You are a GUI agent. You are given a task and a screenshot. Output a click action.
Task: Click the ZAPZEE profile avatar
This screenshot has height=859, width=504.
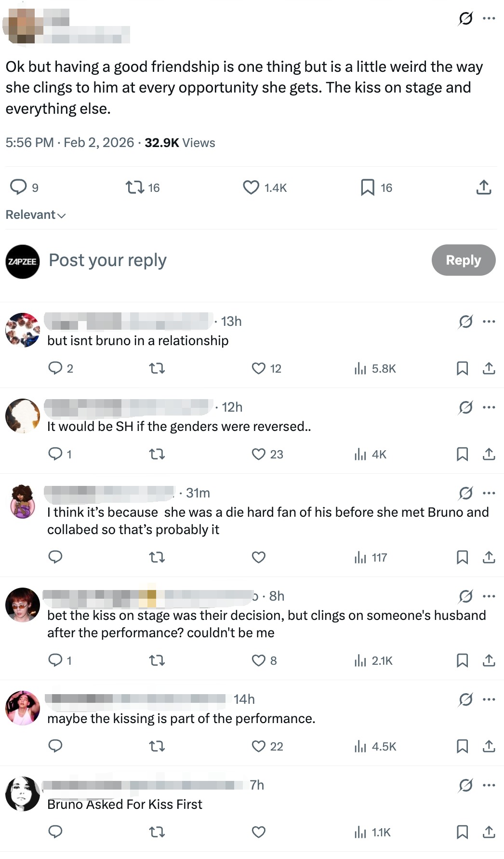[x=23, y=261]
